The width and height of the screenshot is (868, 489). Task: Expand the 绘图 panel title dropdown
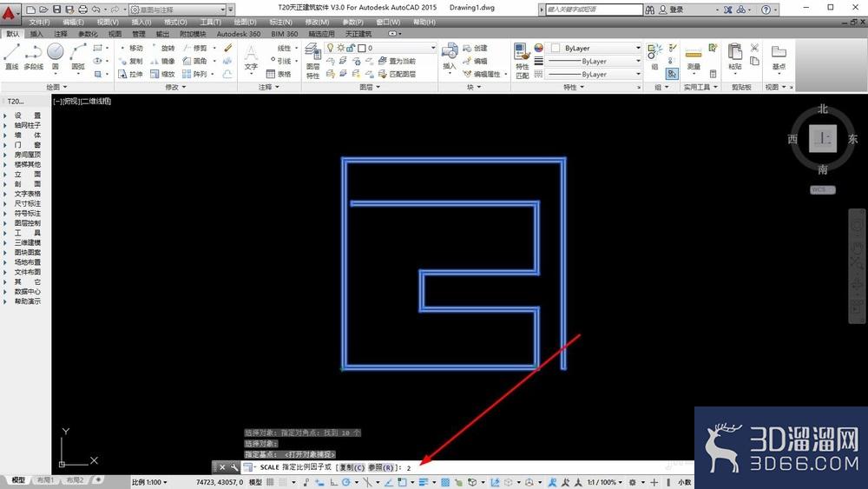tap(56, 87)
